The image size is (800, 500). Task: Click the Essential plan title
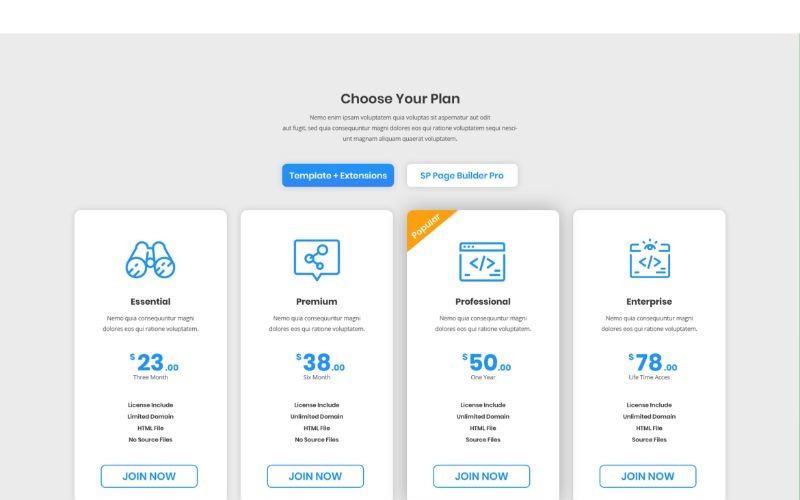click(x=150, y=302)
